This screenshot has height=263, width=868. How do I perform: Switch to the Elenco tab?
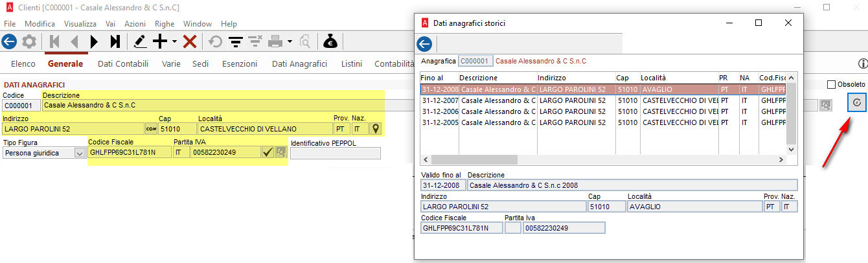pos(23,63)
